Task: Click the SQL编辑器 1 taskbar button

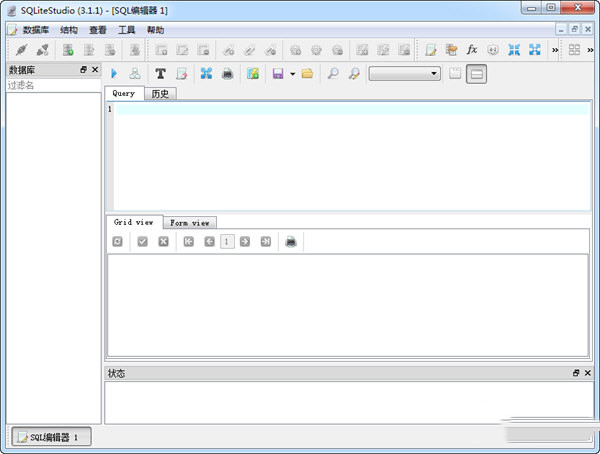Action: [x=51, y=437]
